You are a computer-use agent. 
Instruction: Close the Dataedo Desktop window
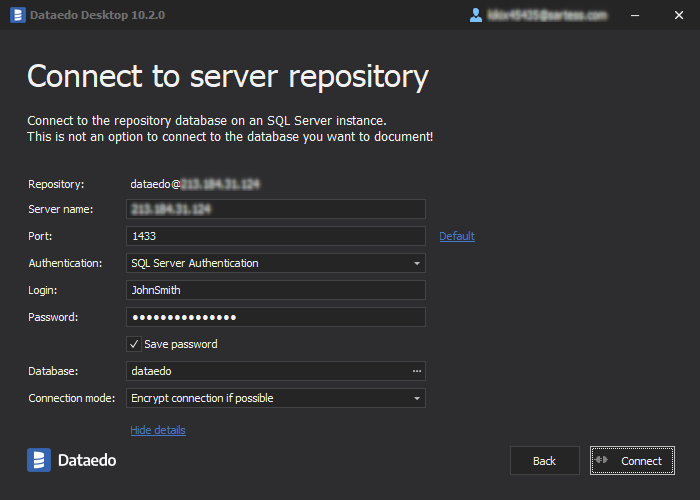coord(677,15)
